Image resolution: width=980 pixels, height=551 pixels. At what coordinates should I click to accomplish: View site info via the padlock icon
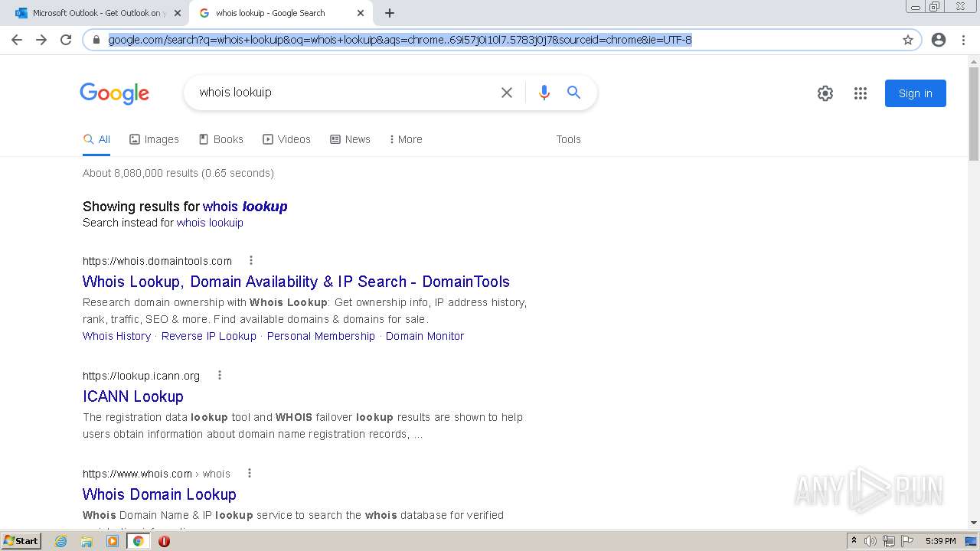(x=96, y=40)
